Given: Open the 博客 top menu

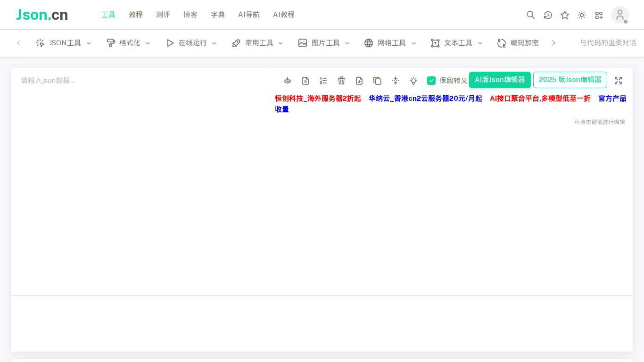Looking at the screenshot, I should [190, 15].
